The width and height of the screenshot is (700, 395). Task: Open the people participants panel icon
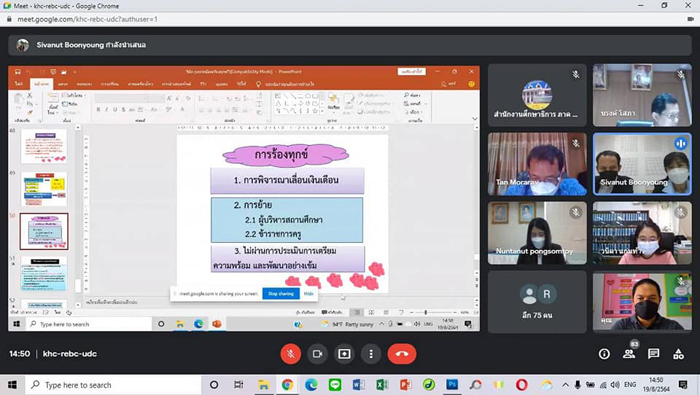(629, 354)
